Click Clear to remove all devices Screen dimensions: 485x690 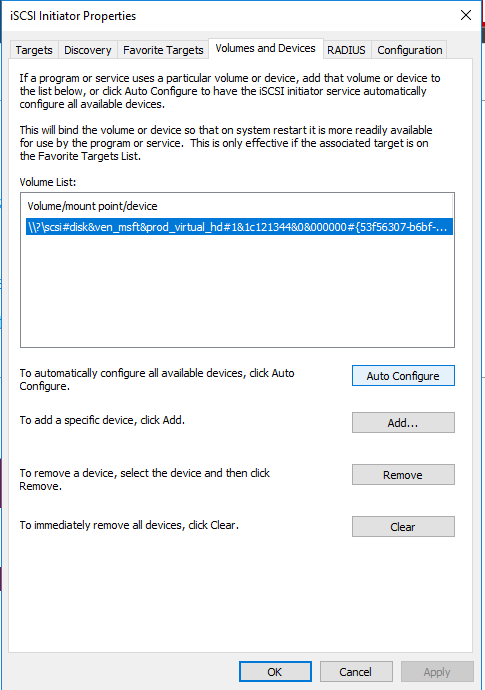403,527
